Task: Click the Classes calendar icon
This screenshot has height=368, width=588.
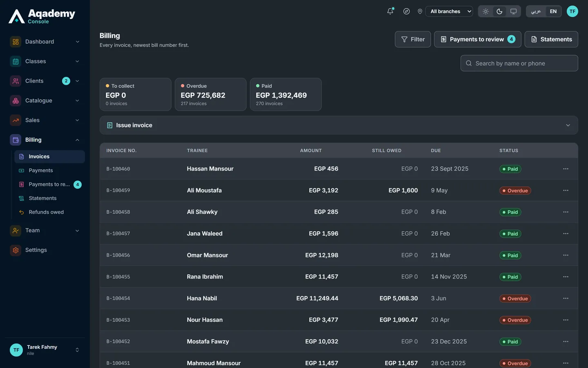Action: click(16, 61)
